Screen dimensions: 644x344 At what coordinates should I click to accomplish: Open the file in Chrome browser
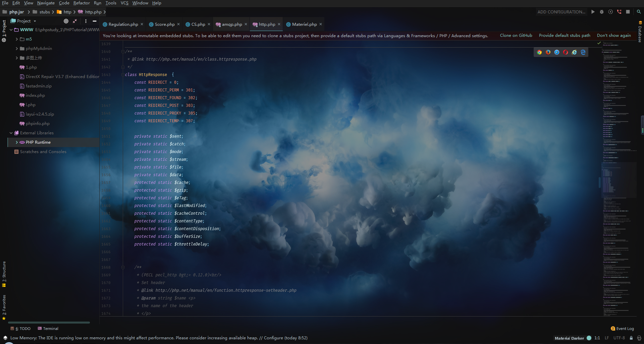[x=539, y=52]
